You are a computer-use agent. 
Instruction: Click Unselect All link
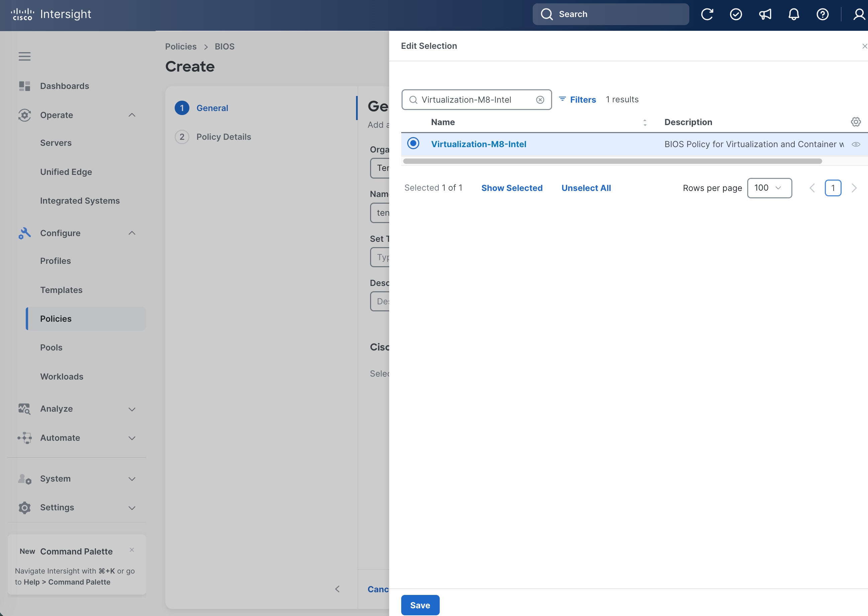tap(586, 188)
